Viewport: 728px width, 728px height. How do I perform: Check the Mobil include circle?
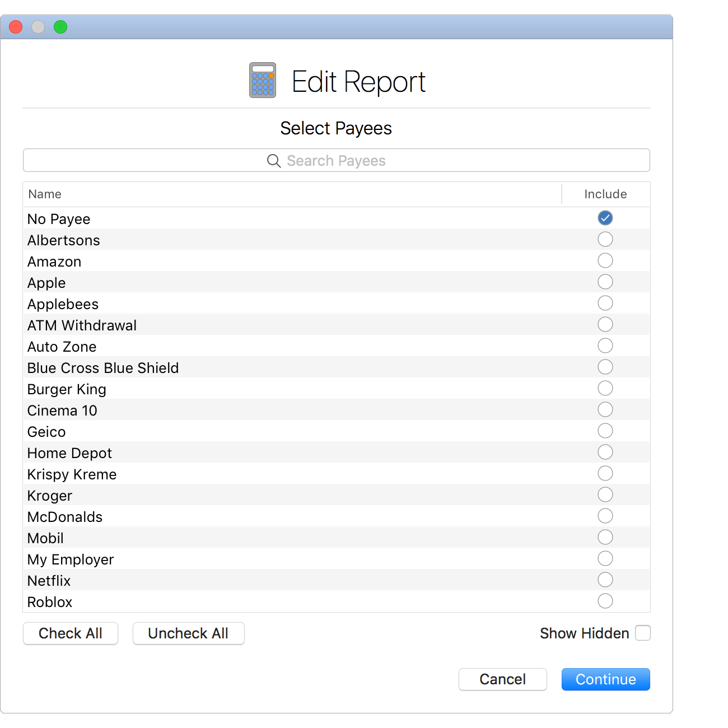(605, 537)
